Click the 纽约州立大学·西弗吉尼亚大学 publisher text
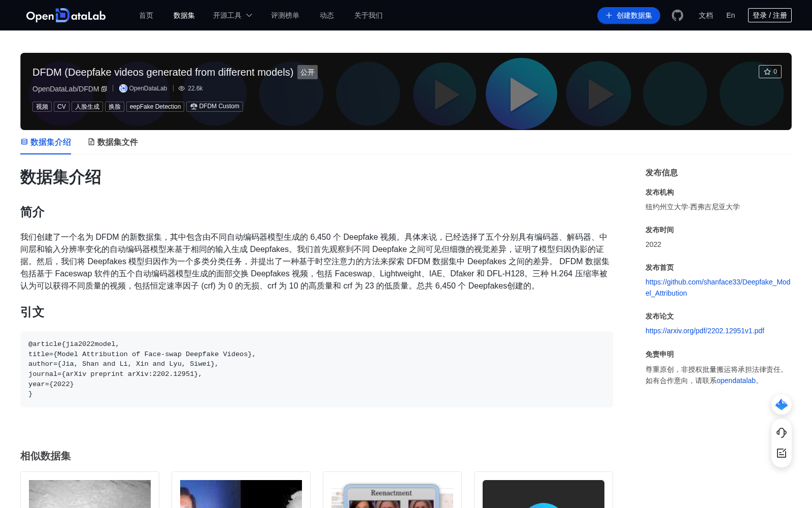The image size is (812, 508). [693, 207]
